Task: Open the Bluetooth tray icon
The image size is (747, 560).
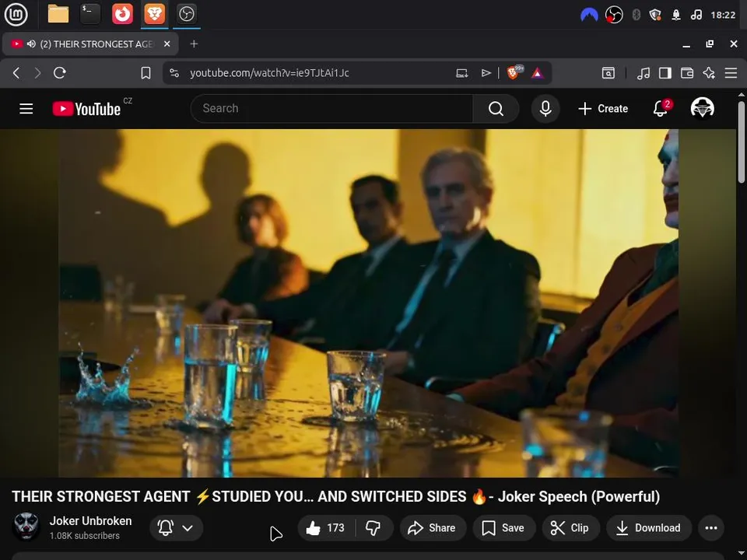Action: (636, 16)
